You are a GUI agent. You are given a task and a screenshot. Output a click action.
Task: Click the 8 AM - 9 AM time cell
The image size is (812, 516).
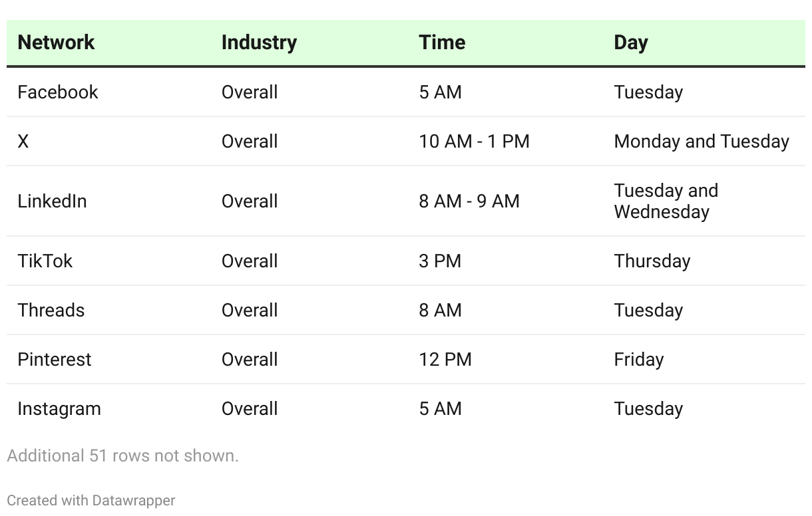(x=469, y=201)
